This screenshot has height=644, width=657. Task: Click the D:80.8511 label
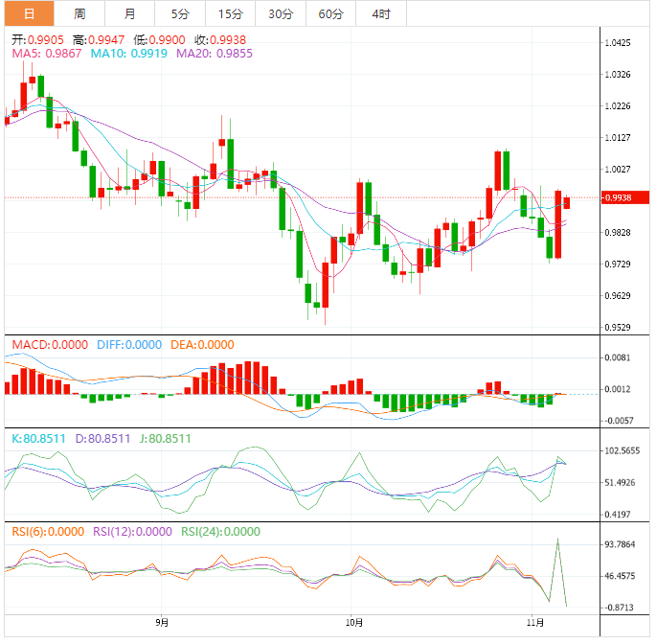(102, 439)
